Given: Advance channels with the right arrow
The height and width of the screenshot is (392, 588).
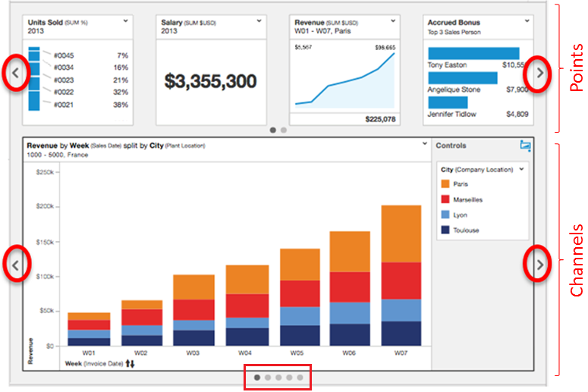Looking at the screenshot, I should pos(539,265).
